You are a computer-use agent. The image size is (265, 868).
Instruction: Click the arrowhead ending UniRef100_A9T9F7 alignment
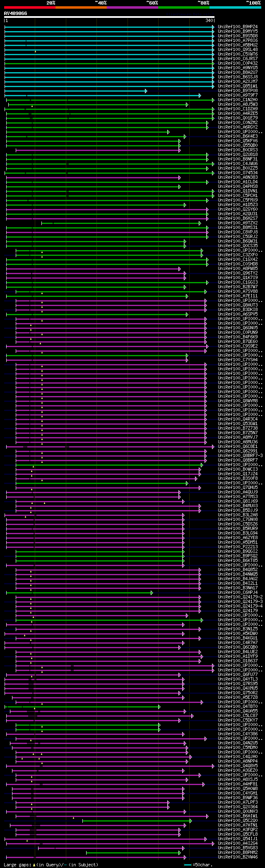pos(200,95)
